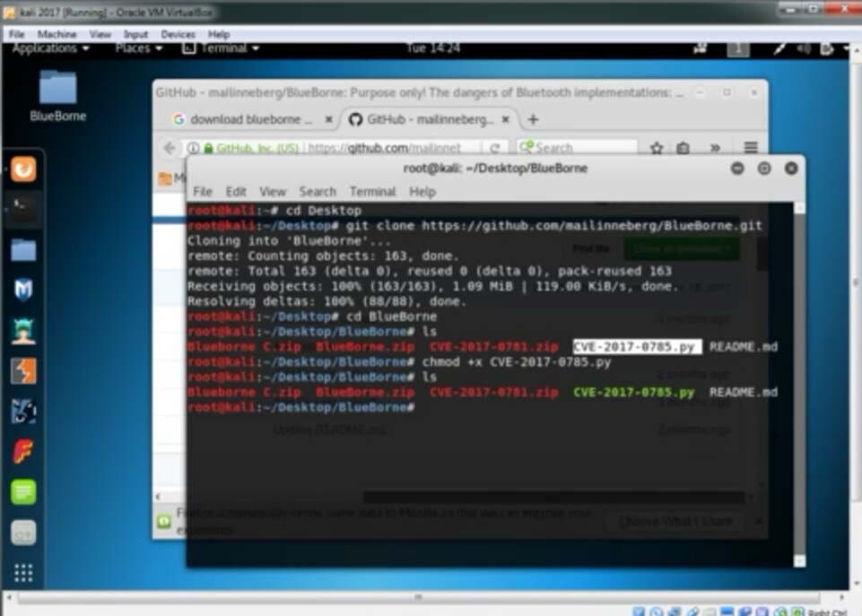The height and width of the screenshot is (616, 862).
Task: Open Firefox bookmarks list icon
Action: [683, 148]
